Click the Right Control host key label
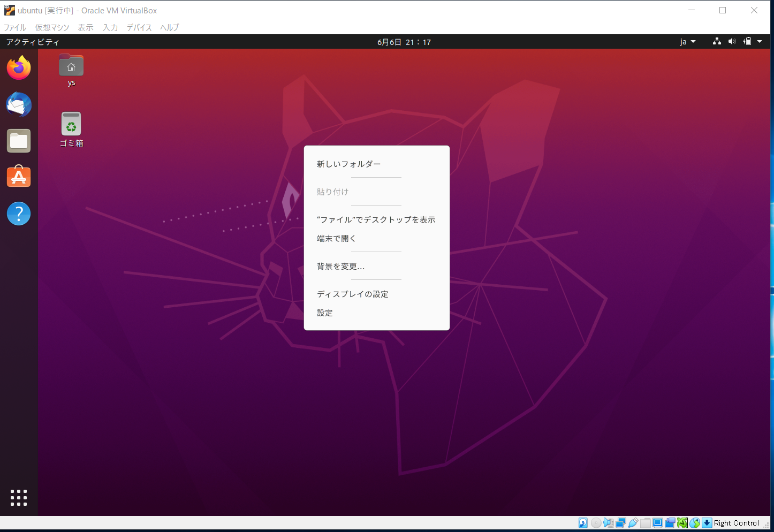The height and width of the screenshot is (532, 774). pyautogui.click(x=737, y=523)
